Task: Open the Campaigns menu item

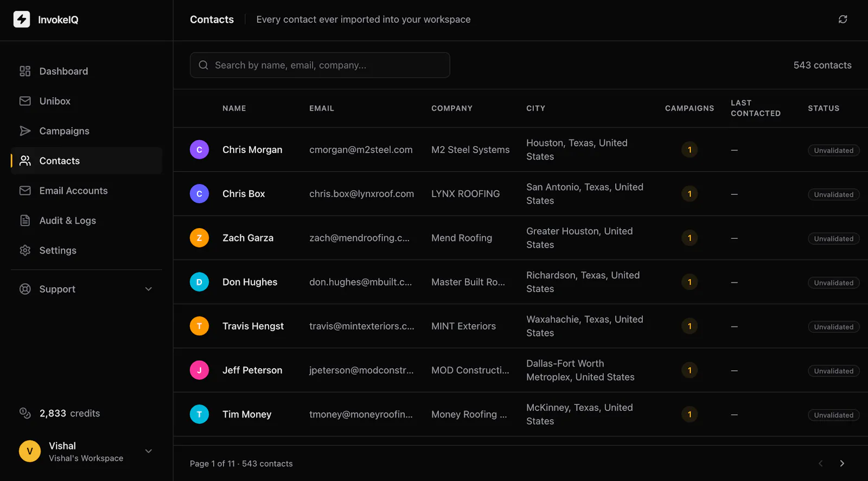Action: coord(86,131)
